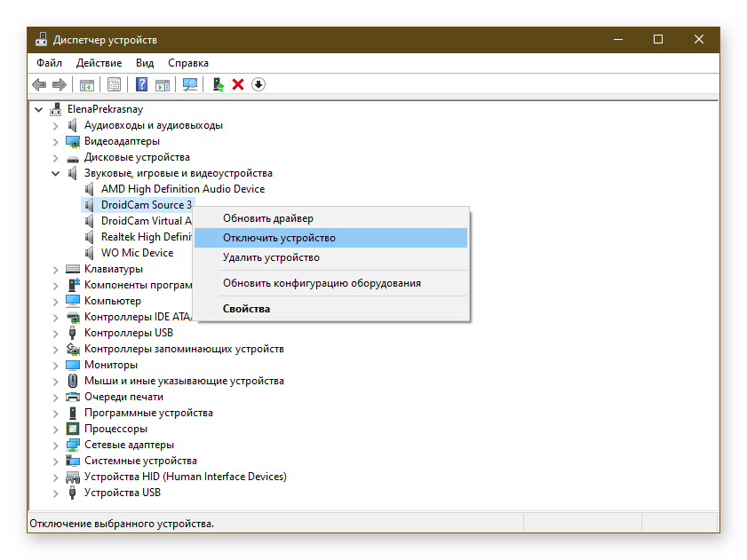
Task: Select AMD High Definition Audio Device
Action: [x=182, y=189]
